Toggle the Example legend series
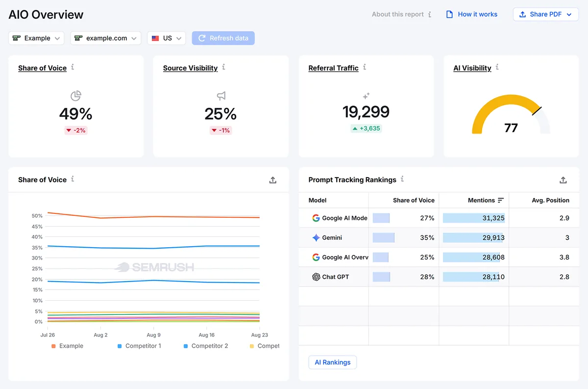Screen dimensions: 588x389 coord(67,346)
